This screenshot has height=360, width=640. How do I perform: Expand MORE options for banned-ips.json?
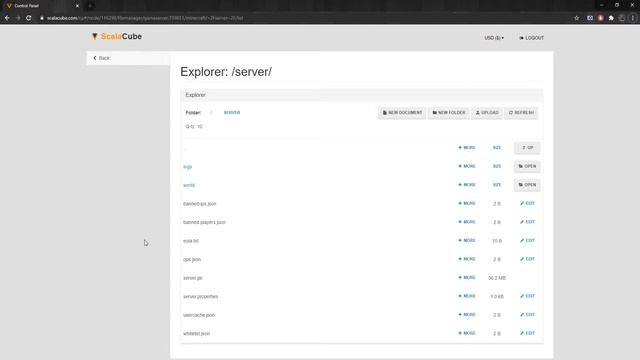[467, 203]
